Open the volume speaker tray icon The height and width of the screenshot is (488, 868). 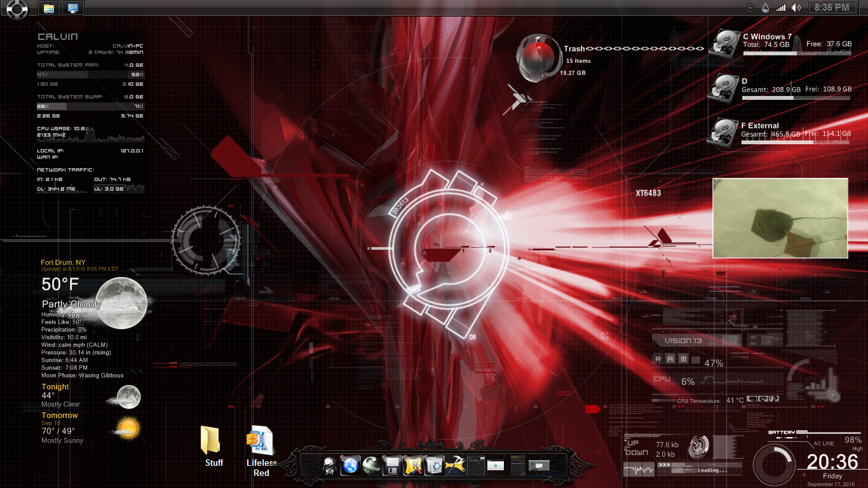796,8
